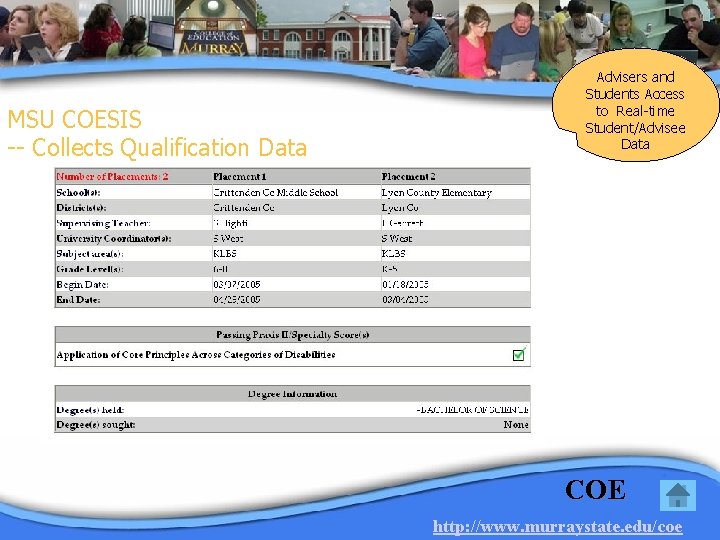The width and height of the screenshot is (720, 540).
Task: Click the Placement 1 column header
Action: [x=239, y=176]
